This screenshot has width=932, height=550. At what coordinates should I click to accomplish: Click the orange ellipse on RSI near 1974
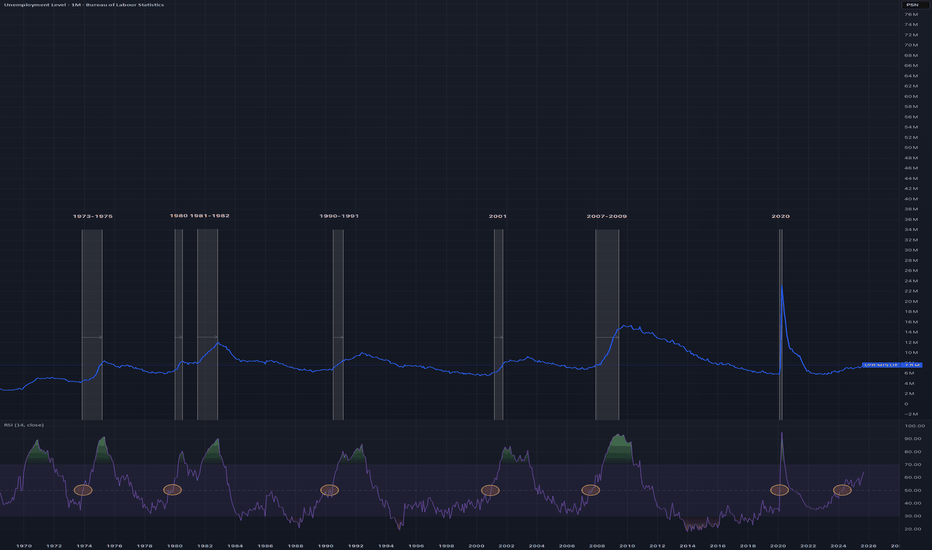[84, 490]
